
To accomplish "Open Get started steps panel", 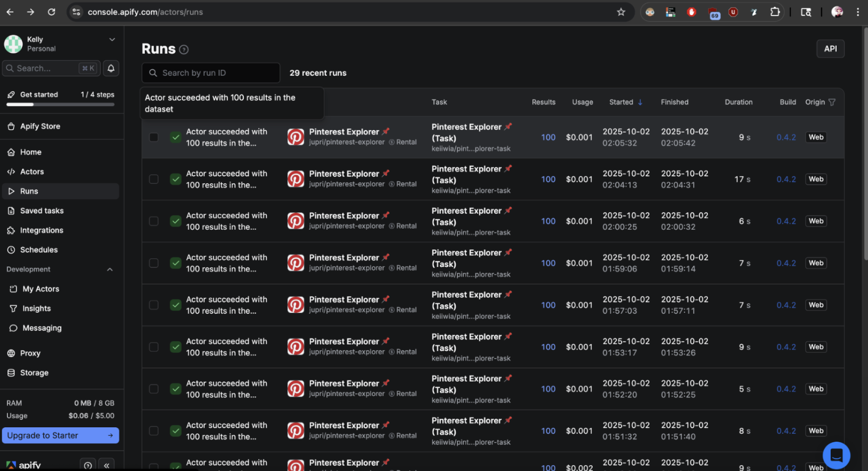I will (x=61, y=98).
